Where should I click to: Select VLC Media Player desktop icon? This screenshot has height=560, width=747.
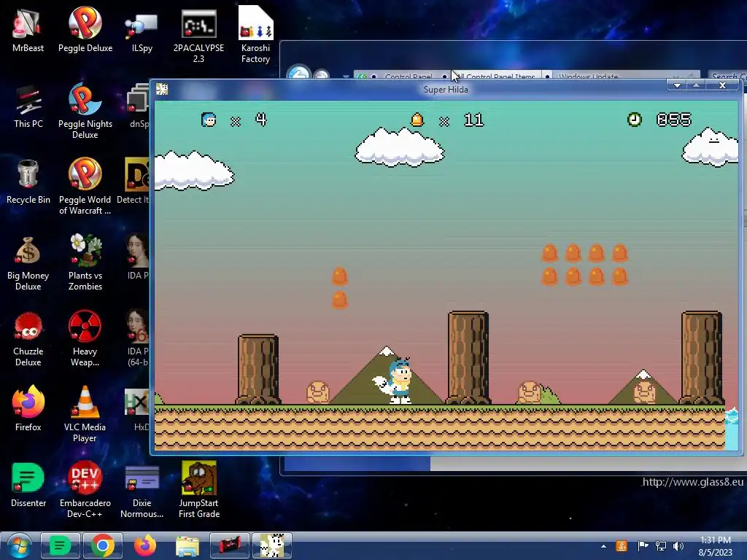point(85,414)
